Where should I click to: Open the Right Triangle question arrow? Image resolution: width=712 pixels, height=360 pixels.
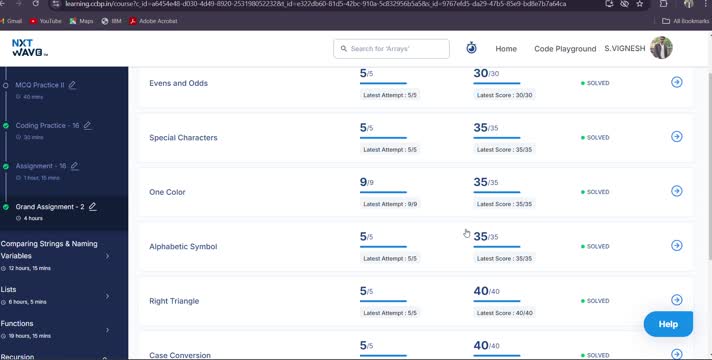pyautogui.click(x=677, y=300)
